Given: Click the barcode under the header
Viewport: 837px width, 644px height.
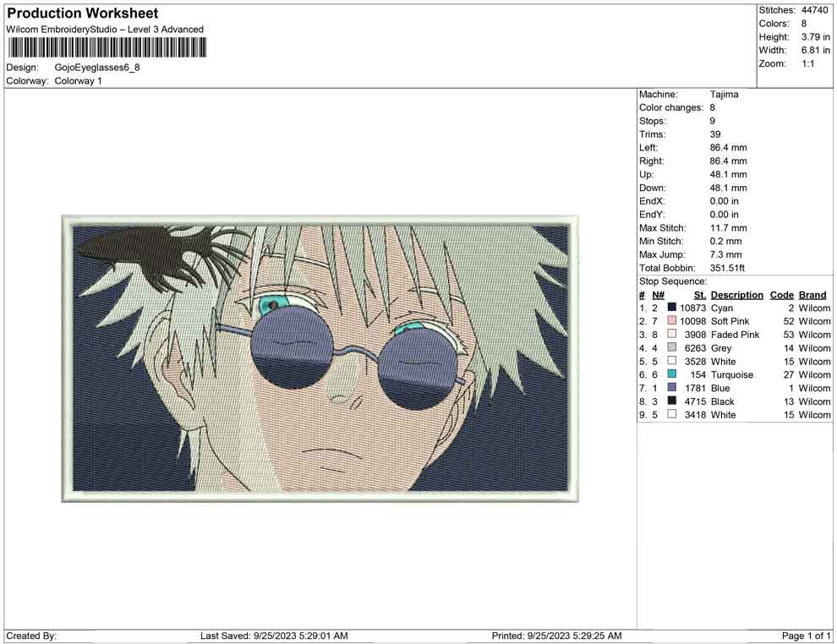Looking at the screenshot, I should (107, 48).
